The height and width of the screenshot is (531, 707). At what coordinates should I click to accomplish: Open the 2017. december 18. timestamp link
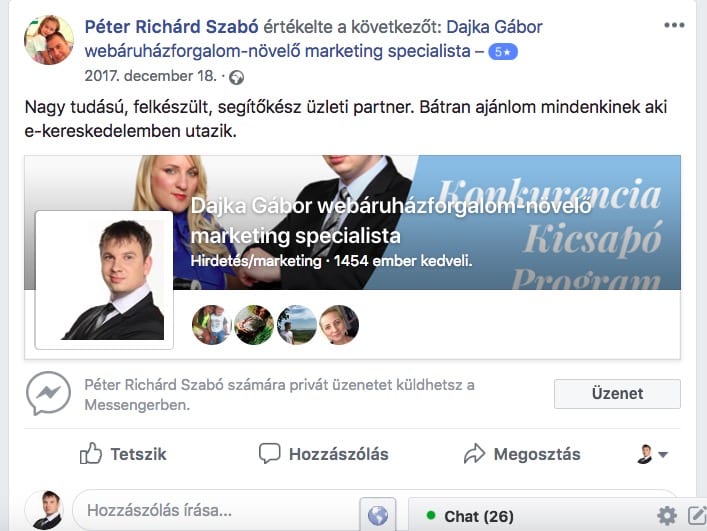tap(151, 76)
